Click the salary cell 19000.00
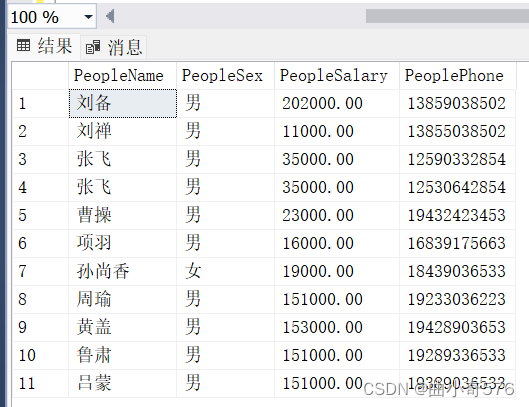 coord(337,272)
